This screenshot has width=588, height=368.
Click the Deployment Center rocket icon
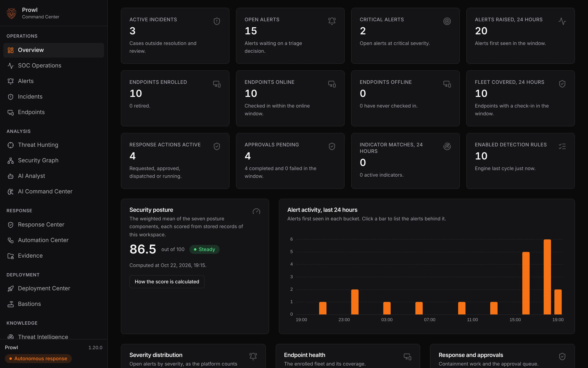coord(10,289)
